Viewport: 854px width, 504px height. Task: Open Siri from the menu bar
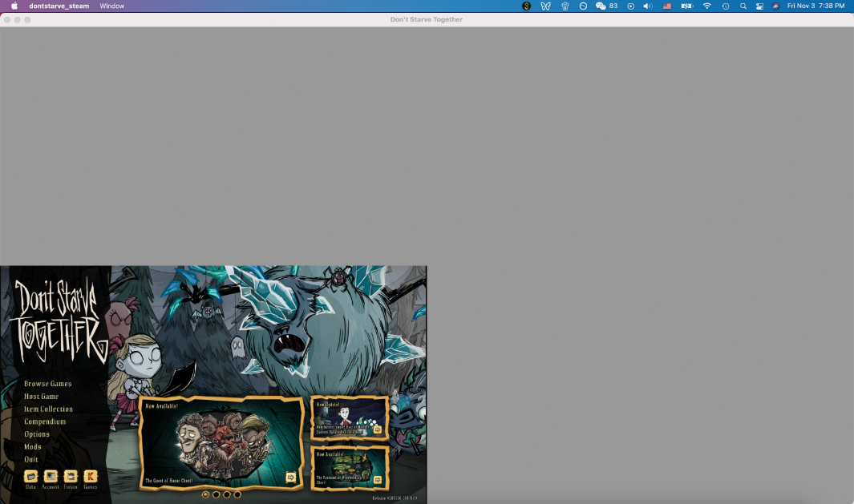click(x=775, y=6)
